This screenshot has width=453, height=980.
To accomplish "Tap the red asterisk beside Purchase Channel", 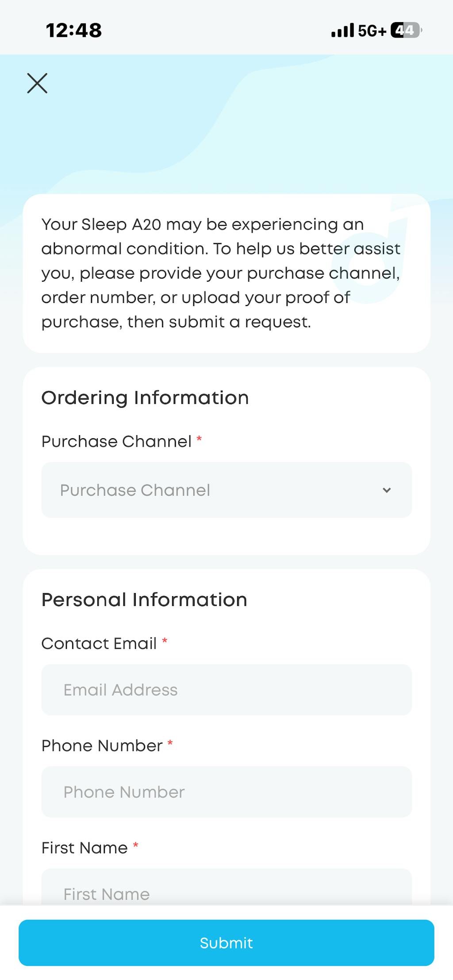I will pos(199,439).
